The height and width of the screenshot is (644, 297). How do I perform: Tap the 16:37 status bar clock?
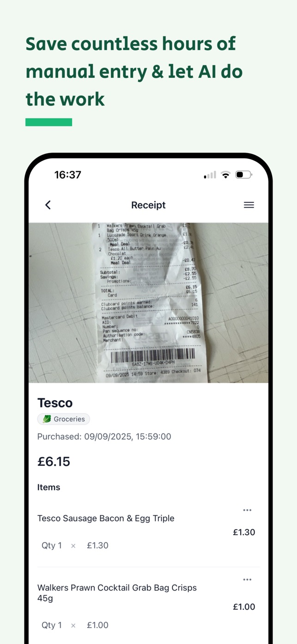tap(68, 175)
